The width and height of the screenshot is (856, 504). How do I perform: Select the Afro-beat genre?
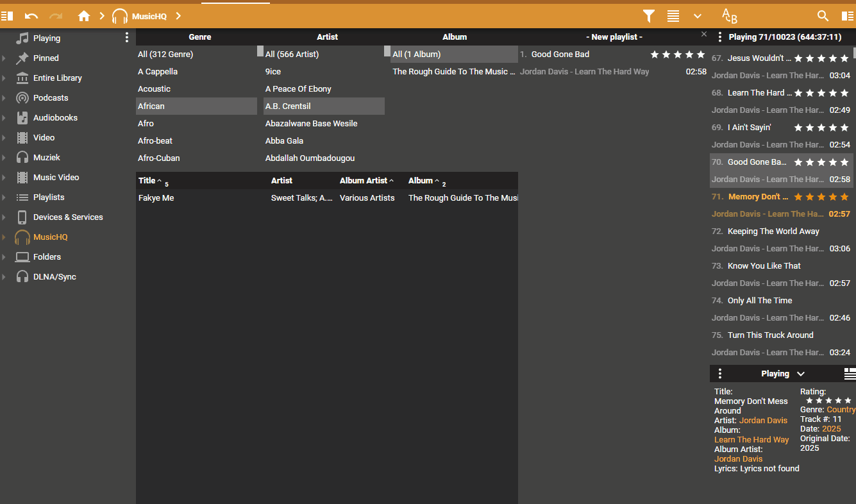pos(155,141)
